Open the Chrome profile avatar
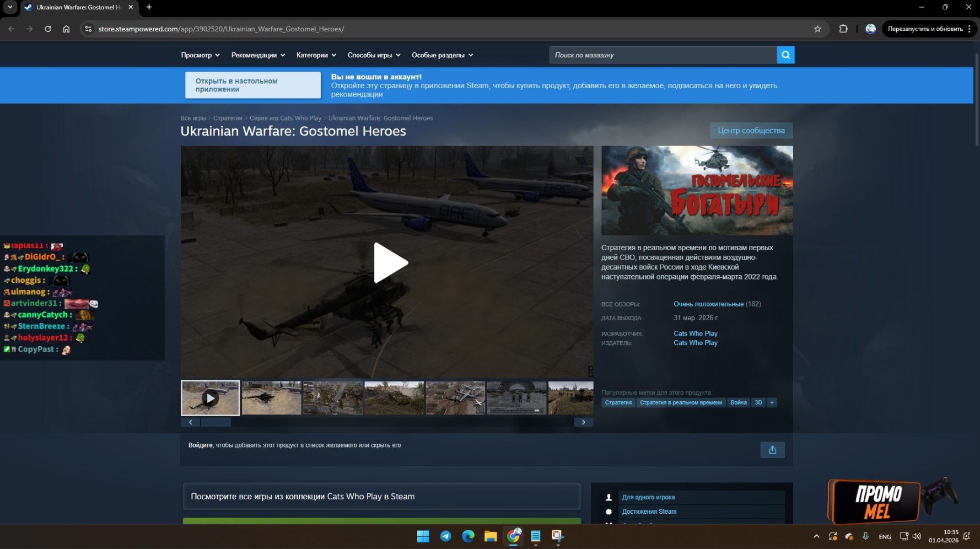 coord(870,29)
